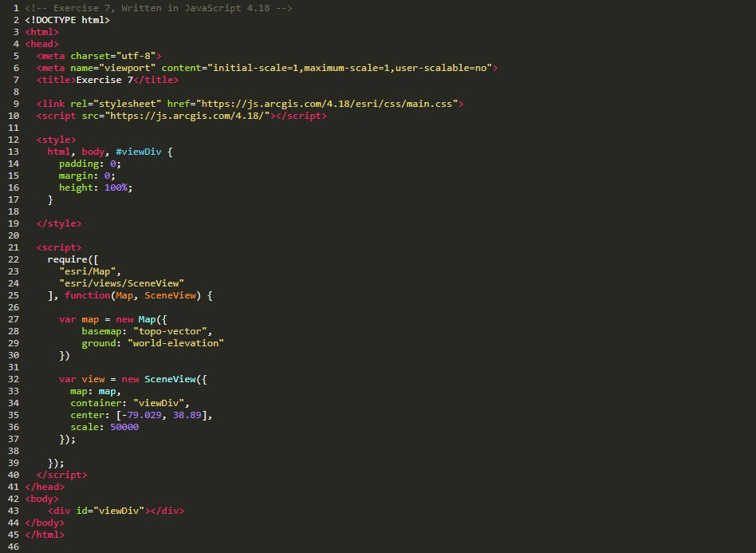Screen dimensions: 756x553
Task: Click the DOCTYPE html declaration
Action: pyautogui.click(x=67, y=20)
